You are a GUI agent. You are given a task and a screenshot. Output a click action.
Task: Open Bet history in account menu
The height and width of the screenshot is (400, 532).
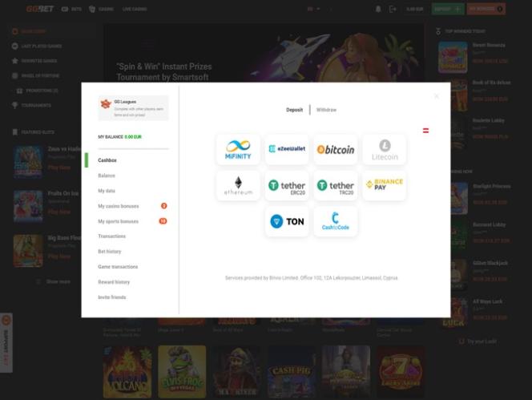(x=110, y=252)
